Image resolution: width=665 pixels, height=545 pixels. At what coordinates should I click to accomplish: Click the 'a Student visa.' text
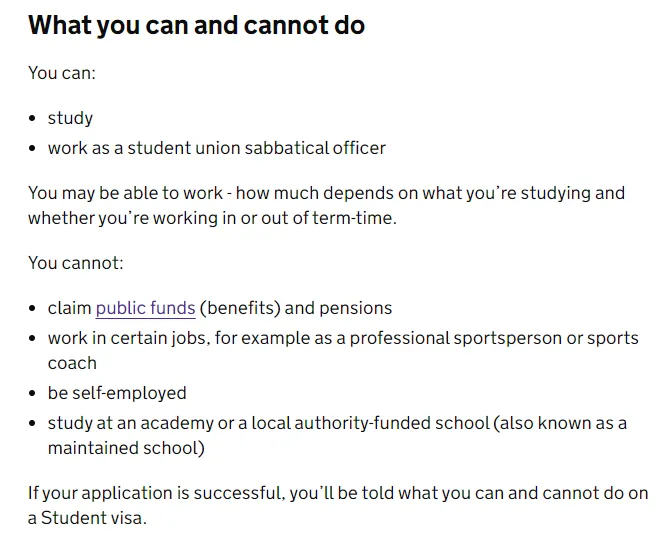click(x=87, y=518)
